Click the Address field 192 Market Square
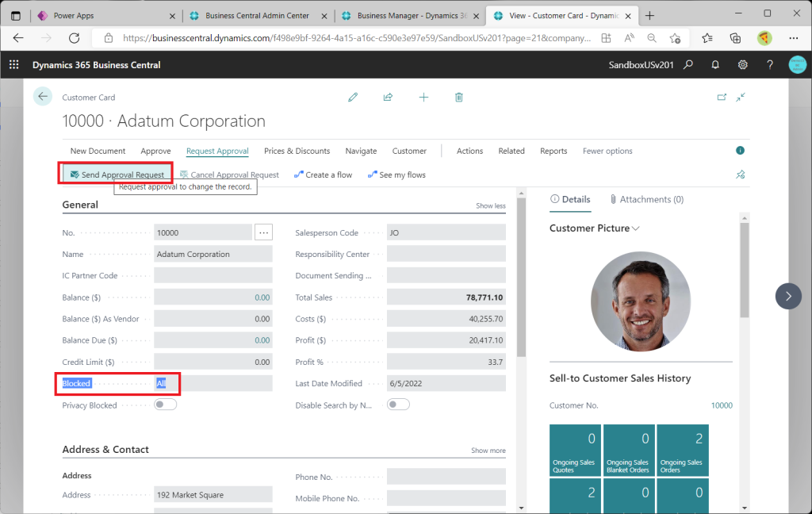This screenshot has width=812, height=514. pyautogui.click(x=213, y=494)
